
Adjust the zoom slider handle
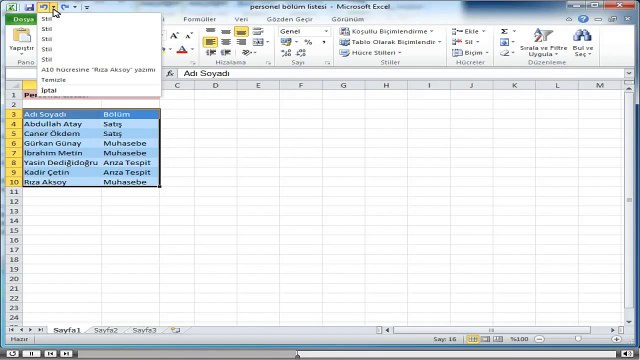coord(578,339)
